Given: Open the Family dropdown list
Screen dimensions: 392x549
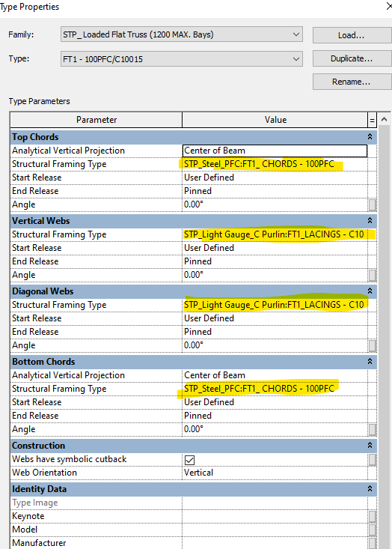Looking at the screenshot, I should [182, 34].
